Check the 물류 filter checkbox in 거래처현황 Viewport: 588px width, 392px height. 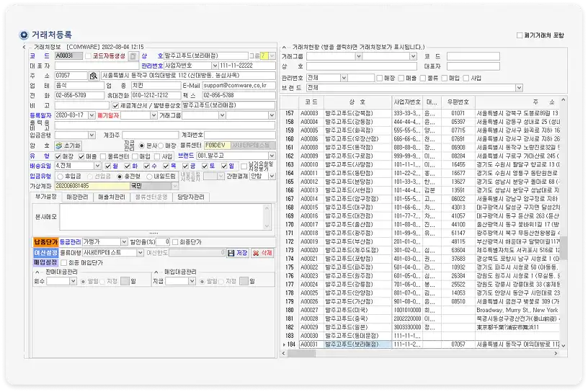click(423, 78)
